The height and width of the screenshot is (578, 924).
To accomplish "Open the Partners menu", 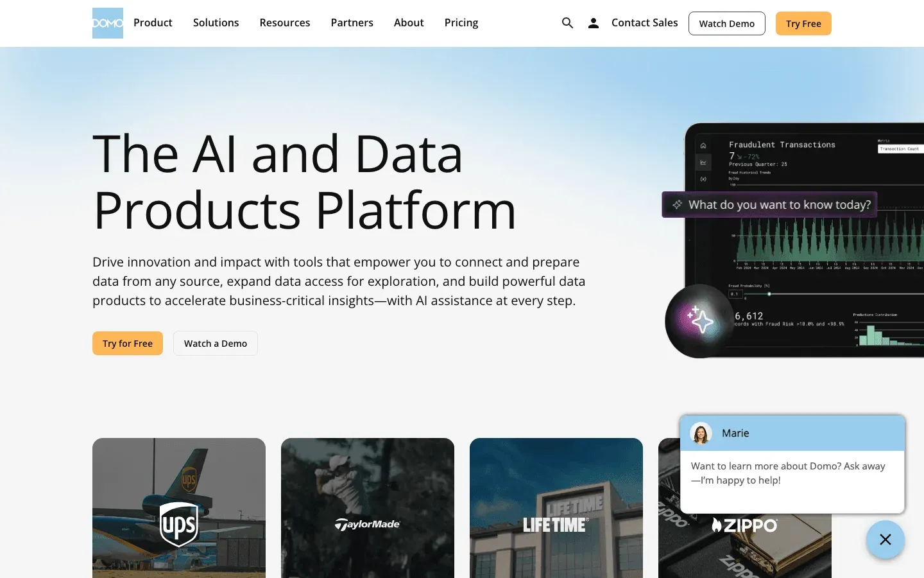I will [352, 22].
